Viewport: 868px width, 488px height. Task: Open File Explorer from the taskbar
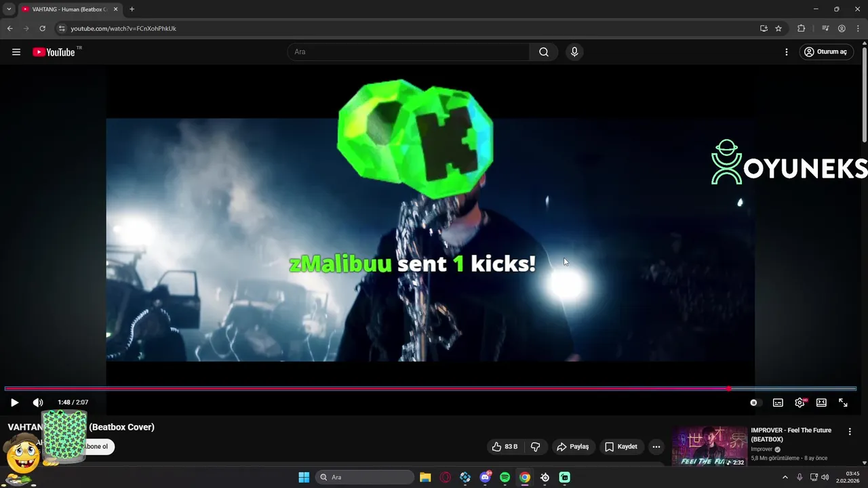click(425, 477)
